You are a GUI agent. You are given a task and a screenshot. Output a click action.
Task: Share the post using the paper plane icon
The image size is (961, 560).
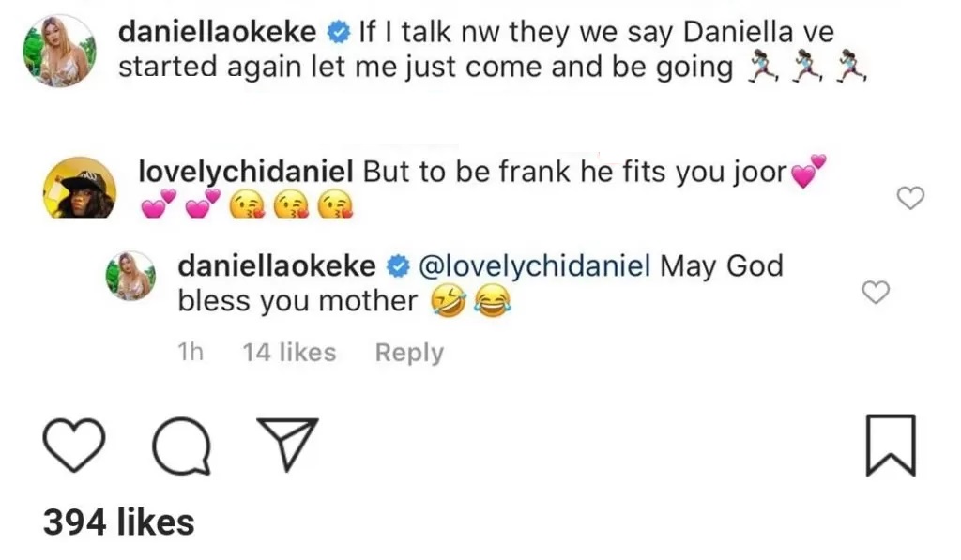pyautogui.click(x=288, y=444)
